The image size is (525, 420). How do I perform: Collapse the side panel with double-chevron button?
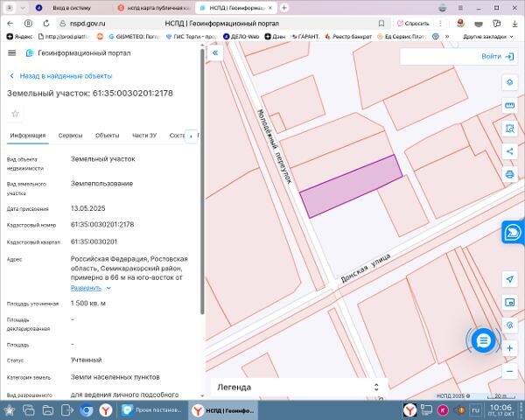[x=215, y=52]
